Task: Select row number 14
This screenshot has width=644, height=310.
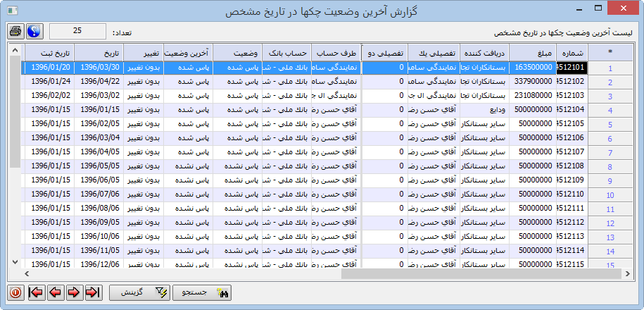Action: 610,252
